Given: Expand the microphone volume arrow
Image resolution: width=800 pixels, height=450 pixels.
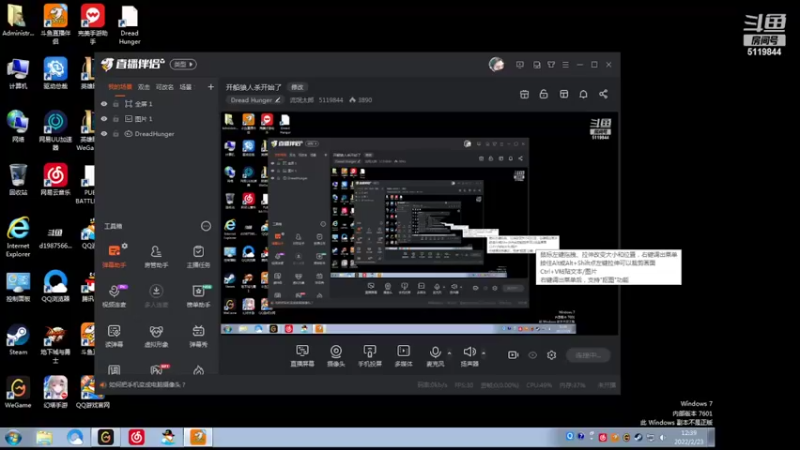Looking at the screenshot, I should pos(449,353).
